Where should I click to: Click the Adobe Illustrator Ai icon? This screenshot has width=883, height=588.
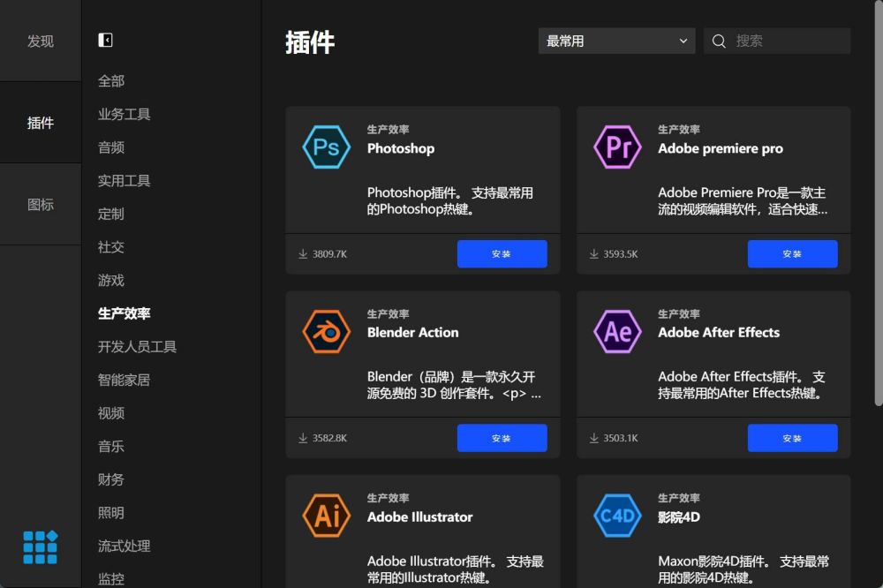(326, 516)
